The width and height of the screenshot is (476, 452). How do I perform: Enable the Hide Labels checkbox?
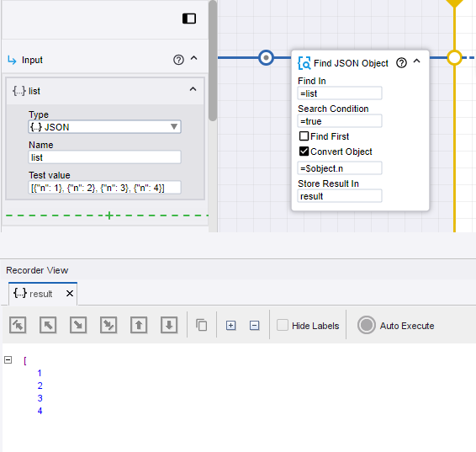click(283, 325)
